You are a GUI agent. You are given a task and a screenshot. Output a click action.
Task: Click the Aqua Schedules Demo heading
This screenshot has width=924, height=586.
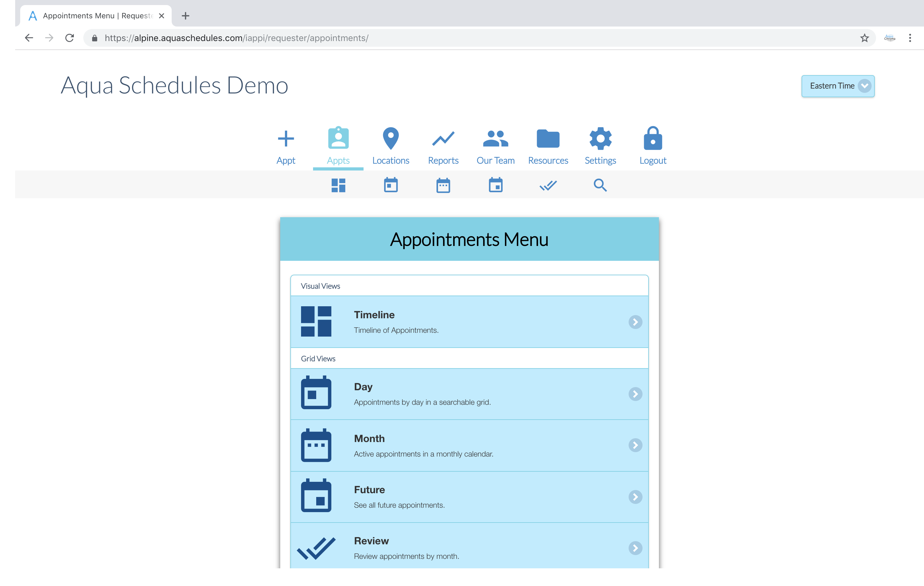coord(174,86)
